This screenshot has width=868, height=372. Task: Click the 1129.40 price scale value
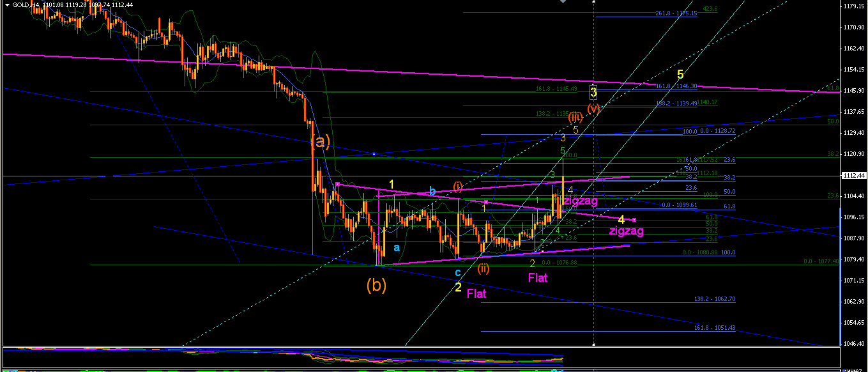(855, 132)
